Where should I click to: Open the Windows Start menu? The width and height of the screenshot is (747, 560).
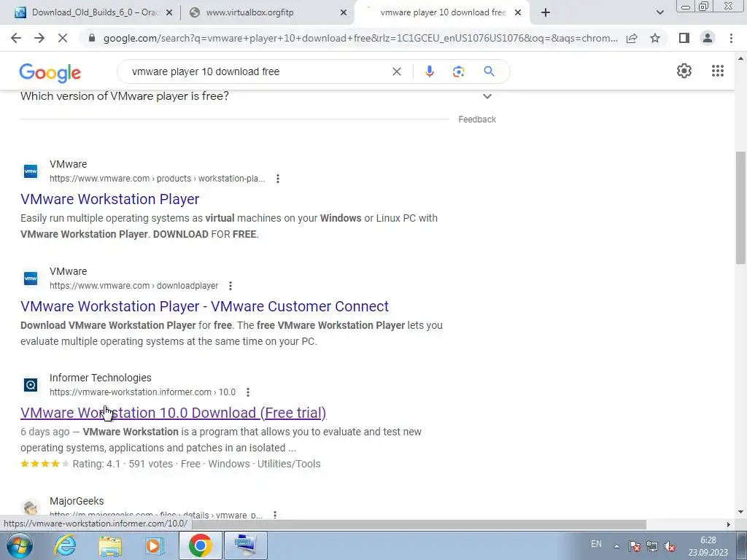(x=19, y=545)
